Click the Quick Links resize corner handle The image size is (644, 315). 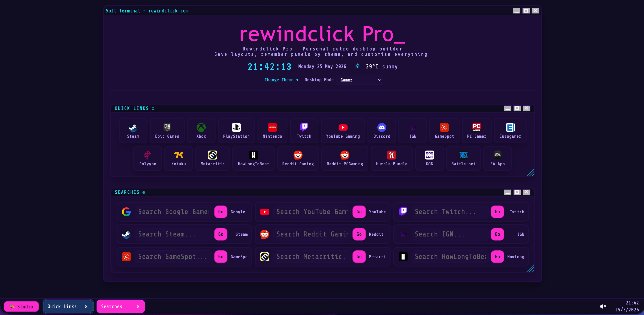(x=530, y=173)
